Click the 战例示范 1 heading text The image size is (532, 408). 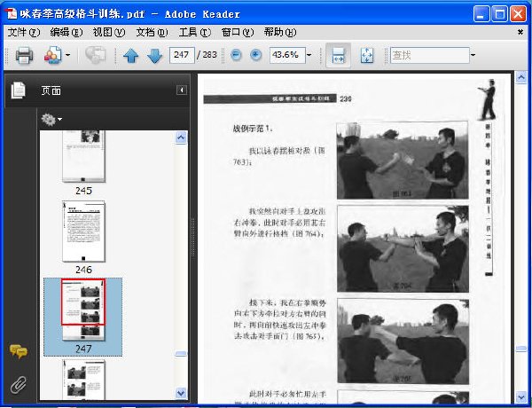coord(253,129)
